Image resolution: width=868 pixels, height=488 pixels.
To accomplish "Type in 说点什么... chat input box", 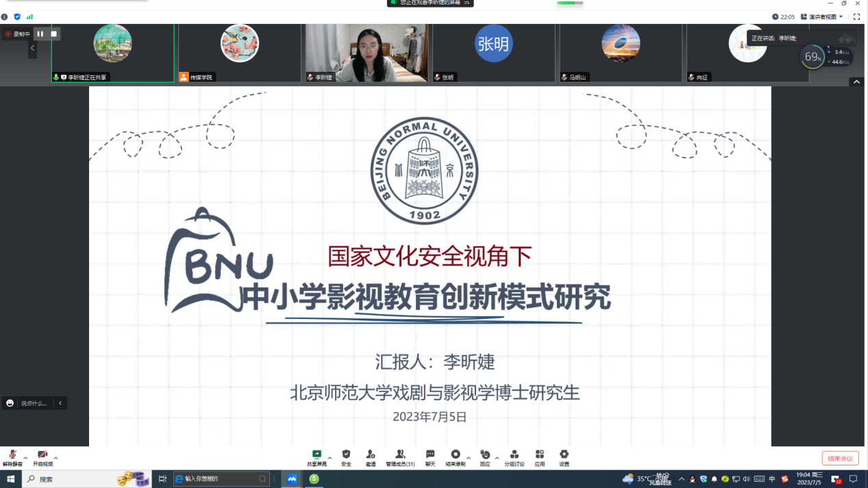I will pos(34,403).
